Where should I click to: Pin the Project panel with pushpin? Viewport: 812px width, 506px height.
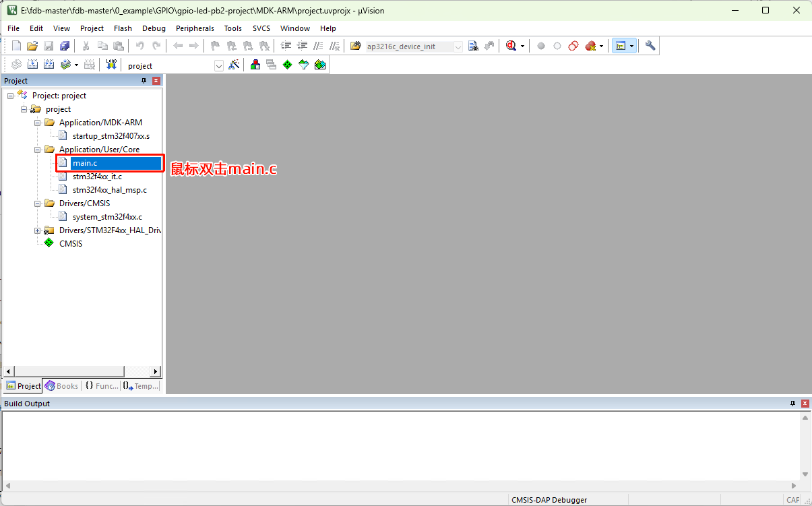tap(144, 81)
